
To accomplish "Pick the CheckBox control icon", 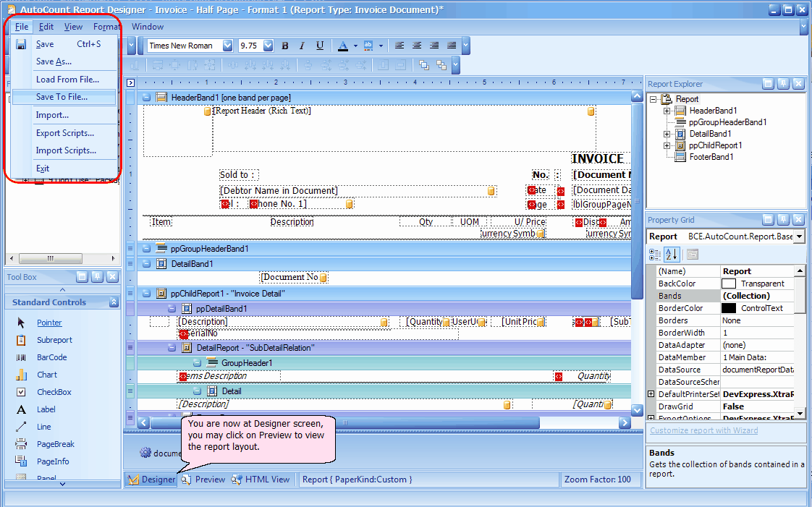I will coord(21,392).
